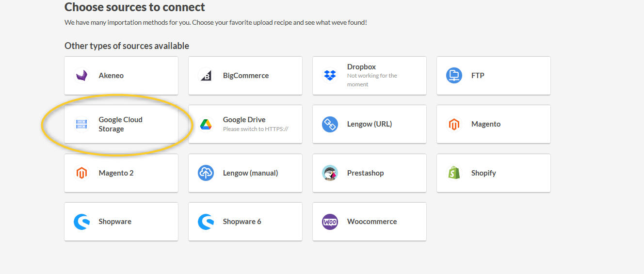
Task: Click the FTP monitor icon
Action: tap(454, 76)
